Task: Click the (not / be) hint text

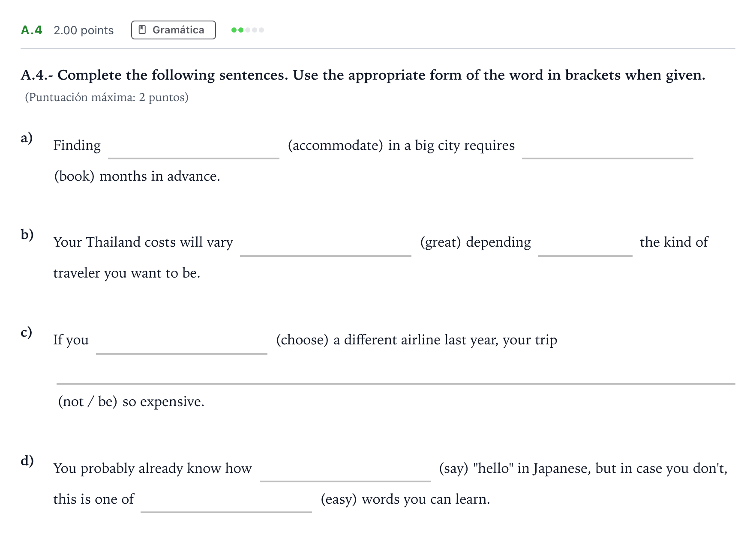Action: [87, 402]
